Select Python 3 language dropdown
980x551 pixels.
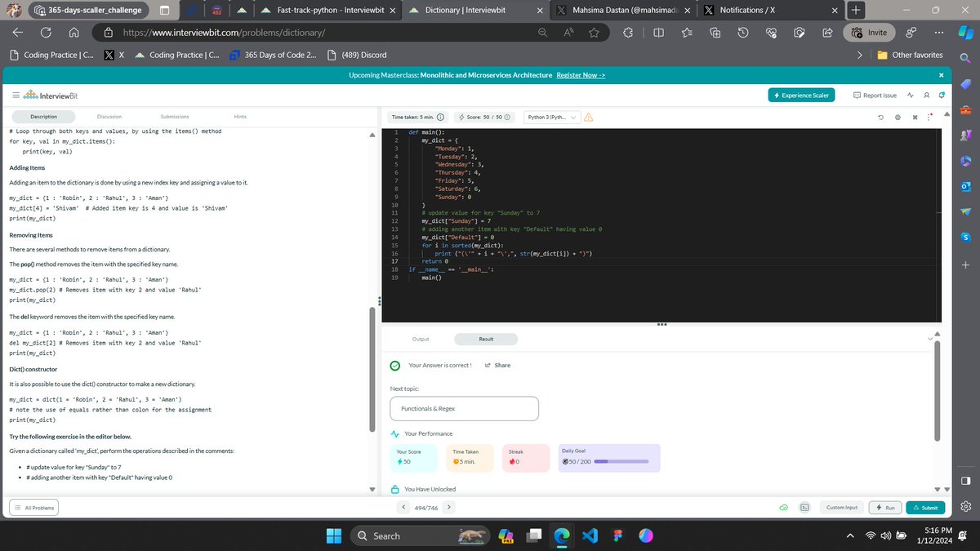tap(551, 117)
